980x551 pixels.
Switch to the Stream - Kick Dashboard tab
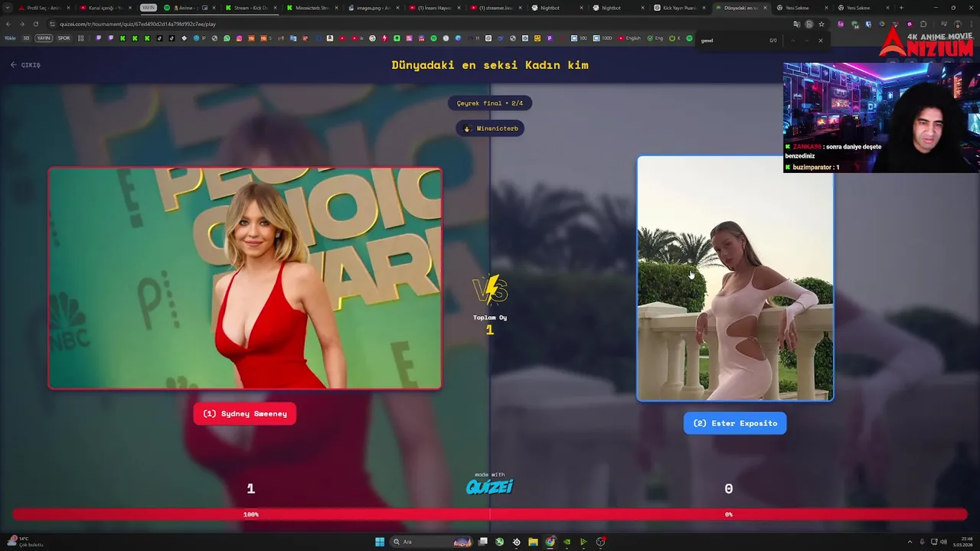250,8
